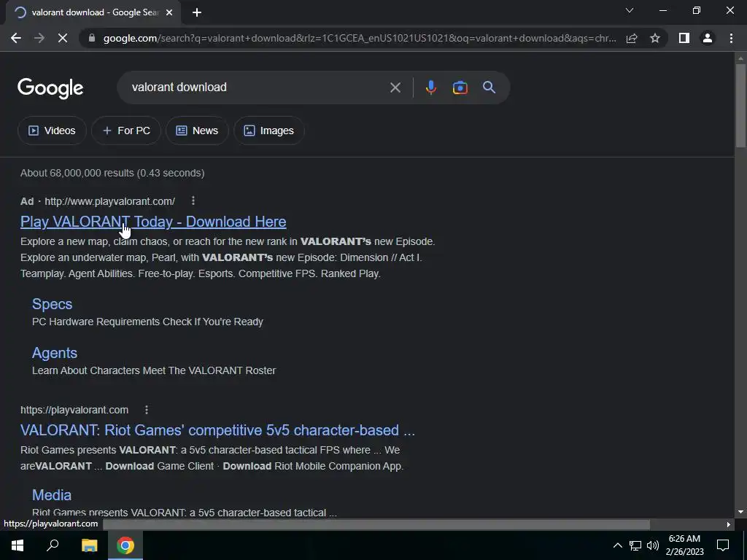Click the share page icon in address bar
Screen dimensions: 747x560
[x=632, y=38]
